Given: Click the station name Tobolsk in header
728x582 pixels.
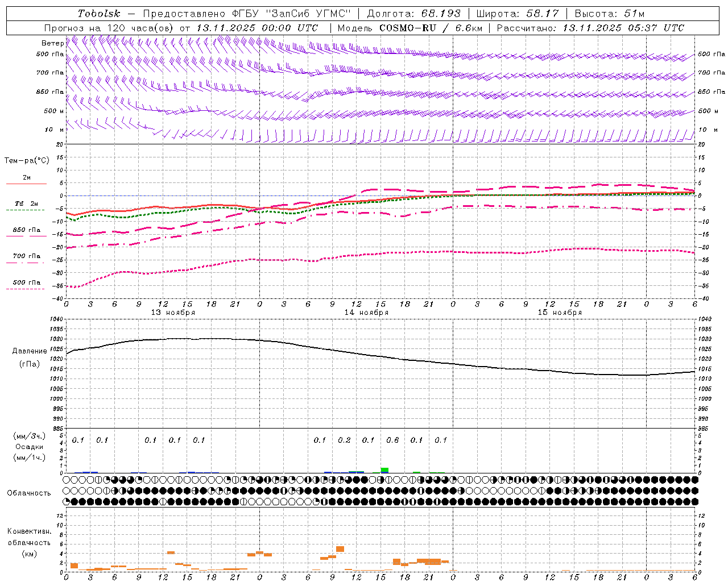Looking at the screenshot, I should pyautogui.click(x=99, y=14).
